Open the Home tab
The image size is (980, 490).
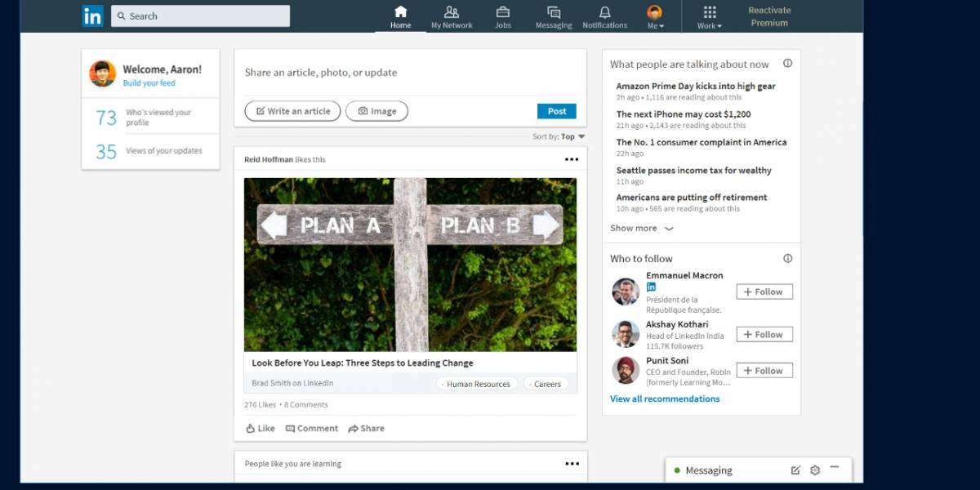(400, 17)
